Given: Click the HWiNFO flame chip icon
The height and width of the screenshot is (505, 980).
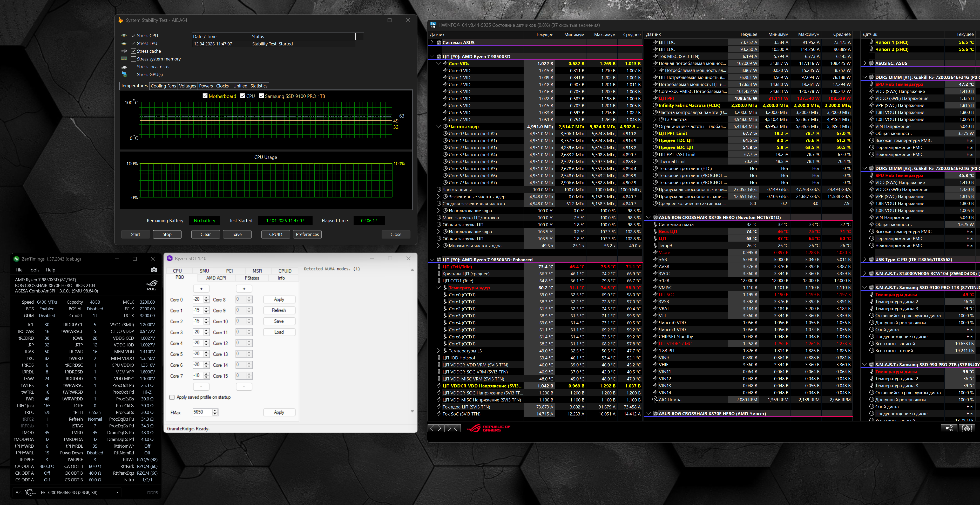Looking at the screenshot, I should 967,428.
